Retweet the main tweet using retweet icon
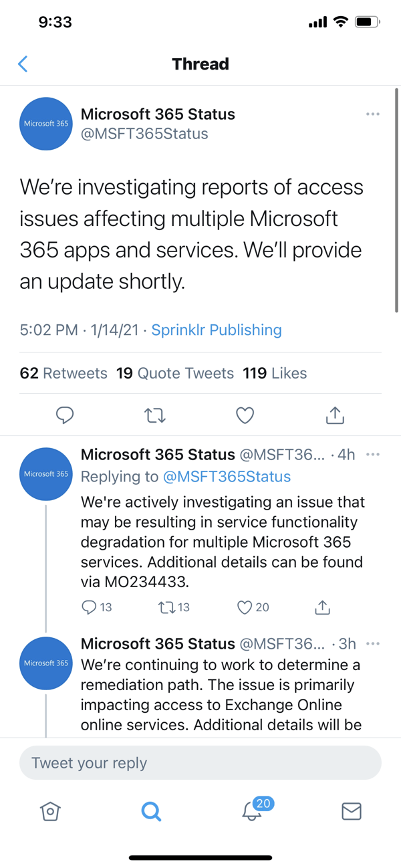Viewport: 401px width, 868px height. click(x=154, y=415)
